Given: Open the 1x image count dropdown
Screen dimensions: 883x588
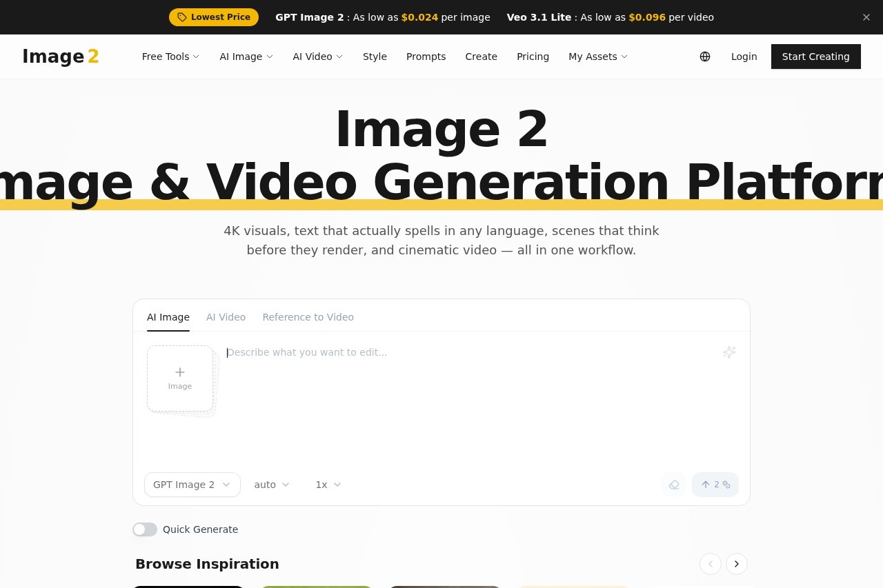Looking at the screenshot, I should tap(328, 485).
